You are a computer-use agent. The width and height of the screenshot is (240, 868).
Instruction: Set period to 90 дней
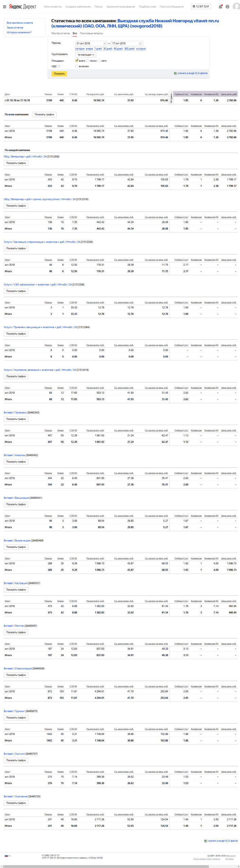pyautogui.click(x=118, y=49)
